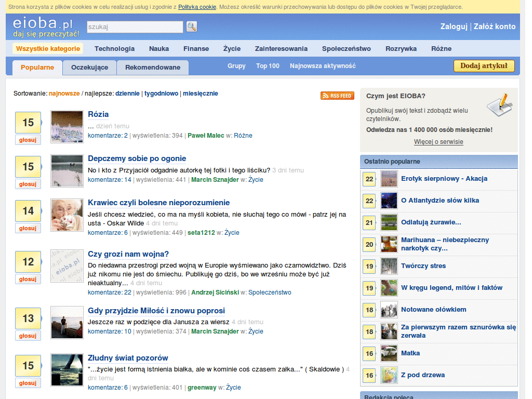The height and width of the screenshot is (399, 532).
Task: Open Więcej o serwisie link
Action: [x=438, y=141]
